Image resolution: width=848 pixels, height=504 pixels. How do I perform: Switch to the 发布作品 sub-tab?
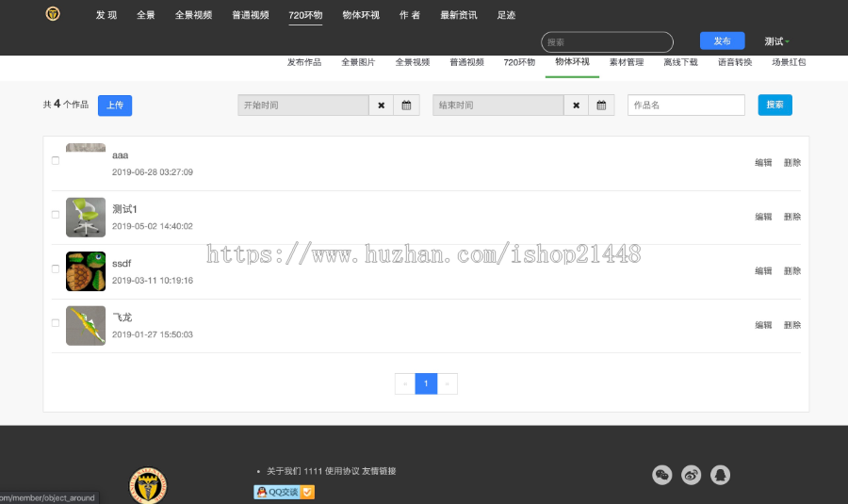(x=304, y=62)
